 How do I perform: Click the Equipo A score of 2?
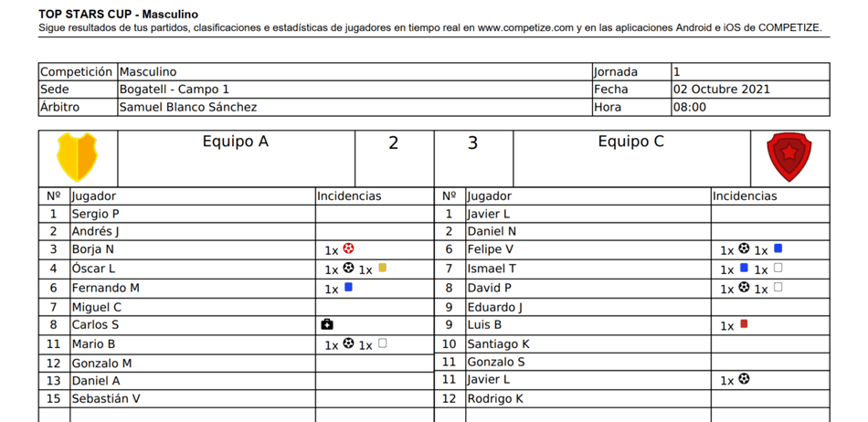[x=394, y=143]
